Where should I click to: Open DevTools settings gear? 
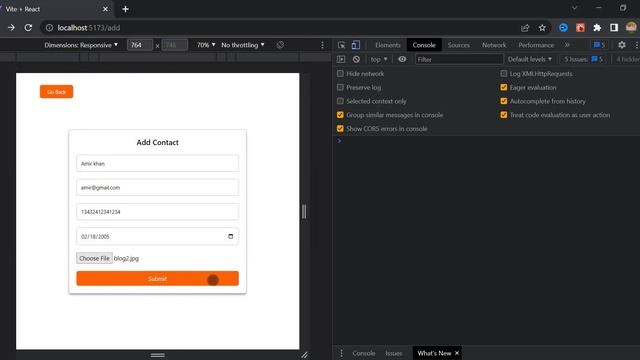[622, 45]
